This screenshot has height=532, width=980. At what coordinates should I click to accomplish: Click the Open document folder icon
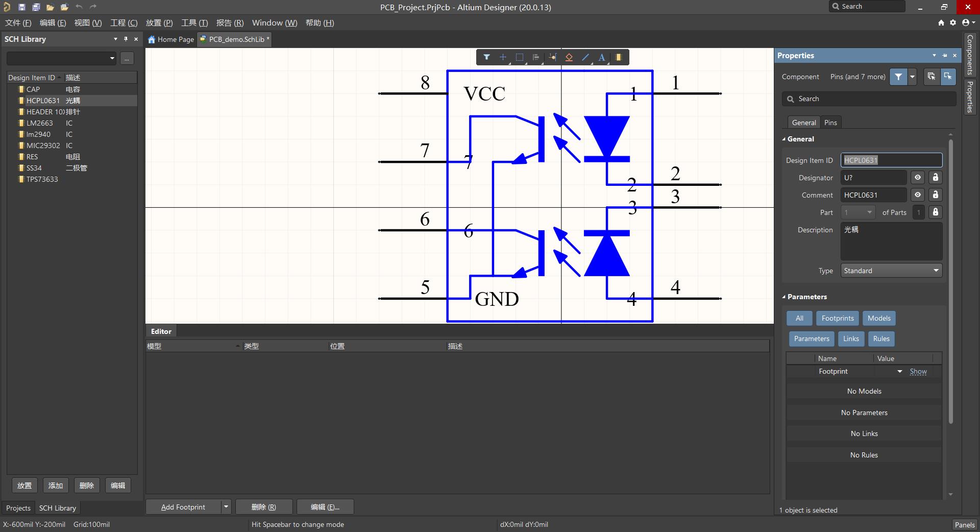click(x=50, y=7)
